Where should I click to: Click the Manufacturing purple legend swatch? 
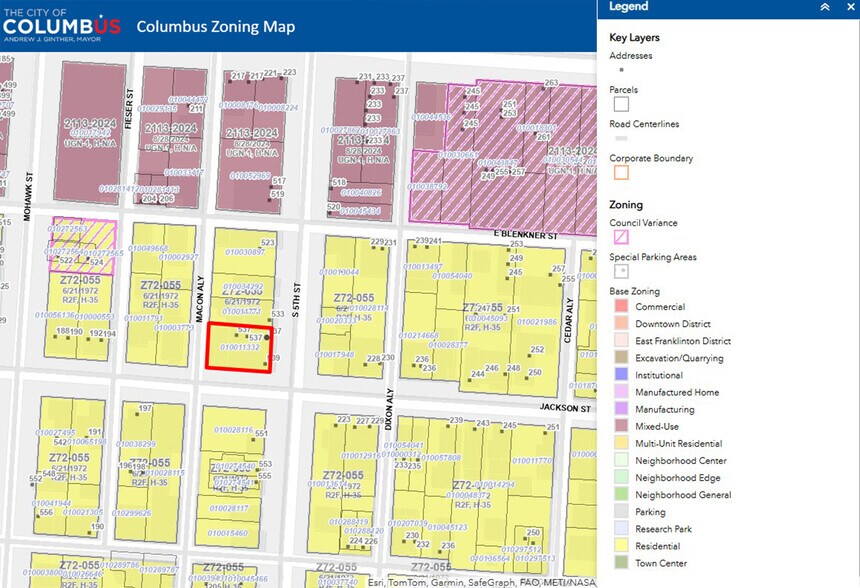pyautogui.click(x=621, y=410)
